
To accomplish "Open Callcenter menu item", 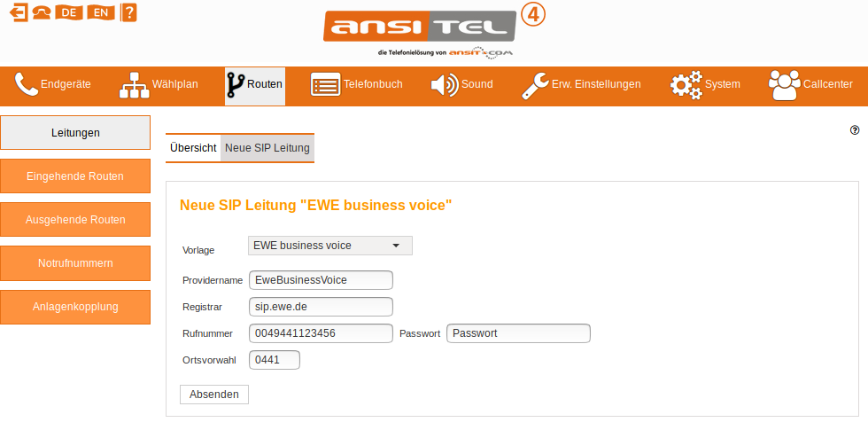I will 810,85.
